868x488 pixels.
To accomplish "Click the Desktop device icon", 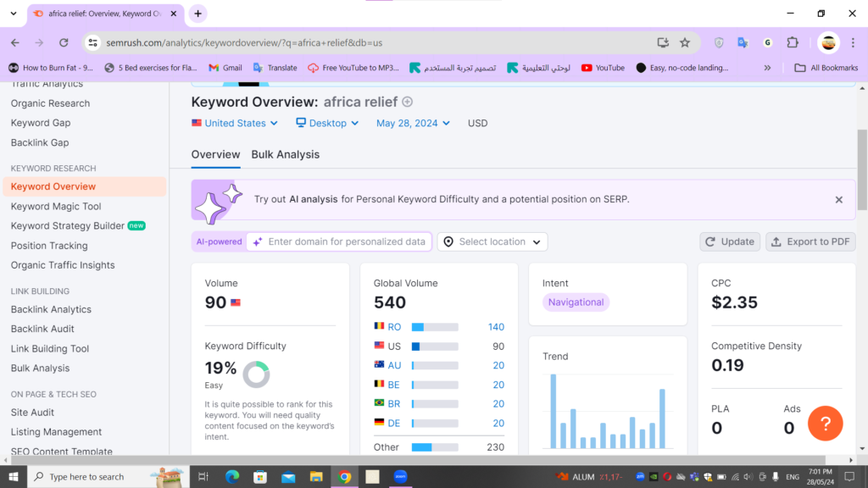I will (300, 123).
